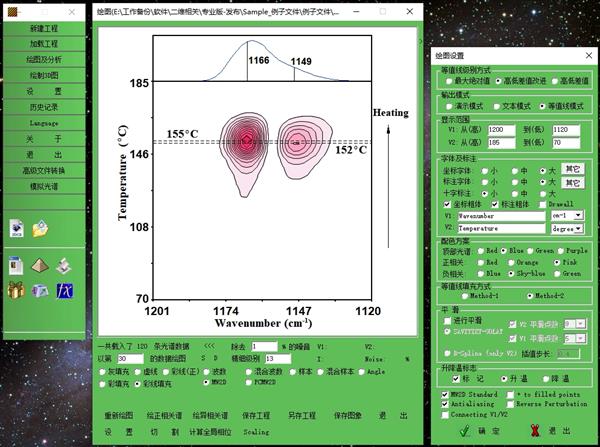The height and width of the screenshot is (447, 600).
Task: Open the Language menu item
Action: [45, 123]
